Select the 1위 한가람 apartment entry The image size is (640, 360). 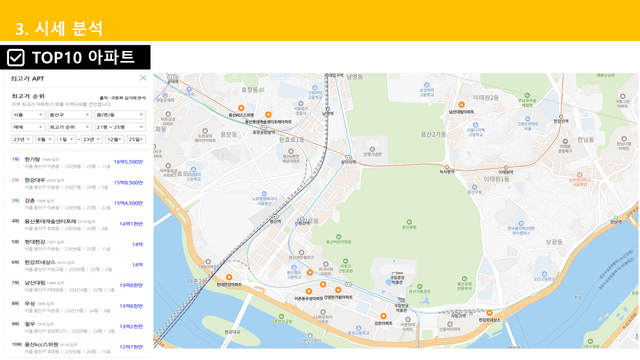click(77, 162)
